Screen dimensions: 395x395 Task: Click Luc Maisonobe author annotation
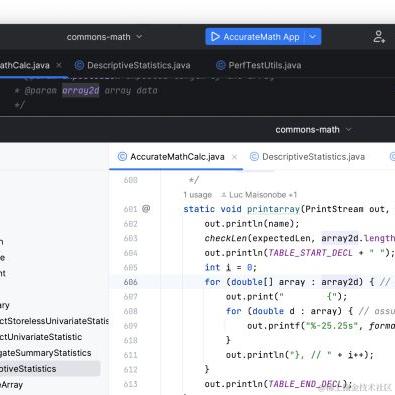259,195
